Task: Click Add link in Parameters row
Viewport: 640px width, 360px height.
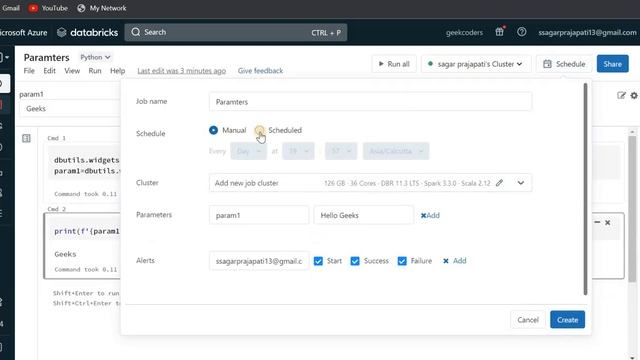Action: (x=433, y=216)
